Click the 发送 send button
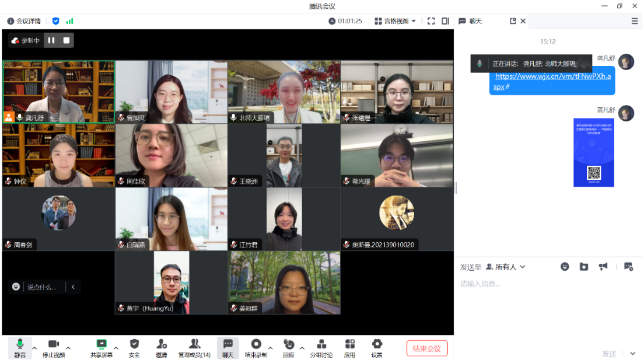Screen dimensions: 644x363 click(609, 354)
